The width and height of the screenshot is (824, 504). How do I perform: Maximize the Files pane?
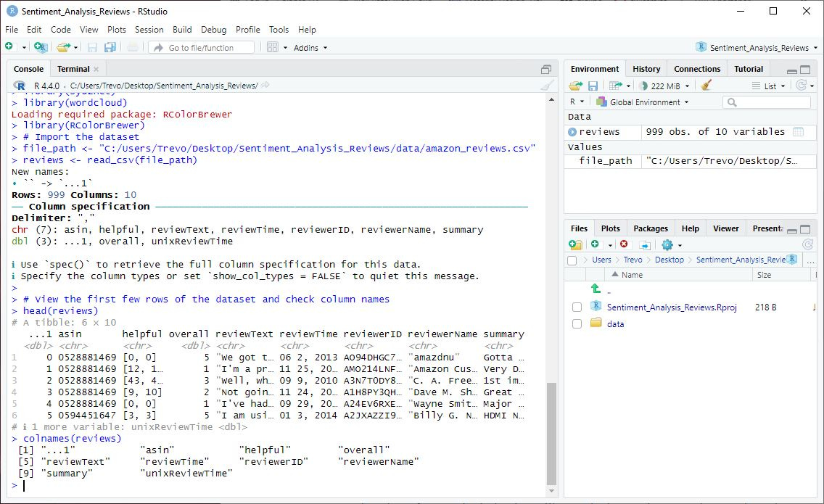coord(805,229)
